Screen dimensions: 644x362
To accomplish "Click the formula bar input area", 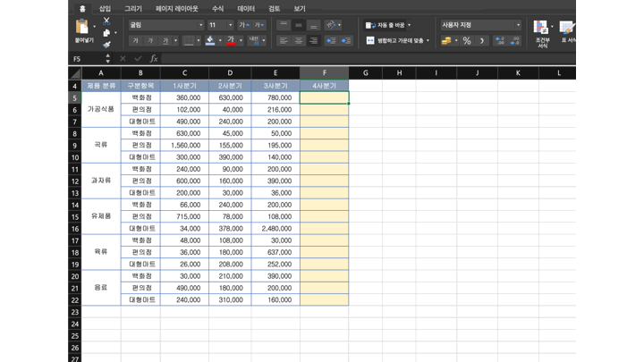I will [x=369, y=59].
